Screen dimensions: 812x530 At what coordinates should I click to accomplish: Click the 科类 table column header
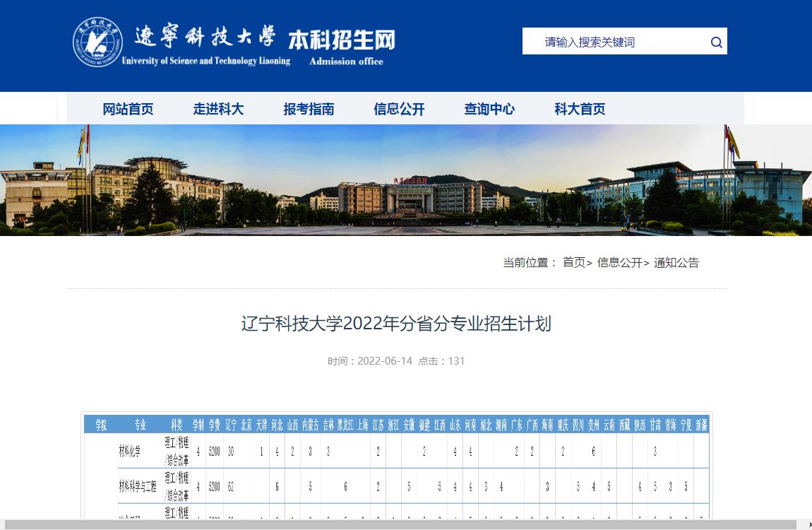click(177, 425)
